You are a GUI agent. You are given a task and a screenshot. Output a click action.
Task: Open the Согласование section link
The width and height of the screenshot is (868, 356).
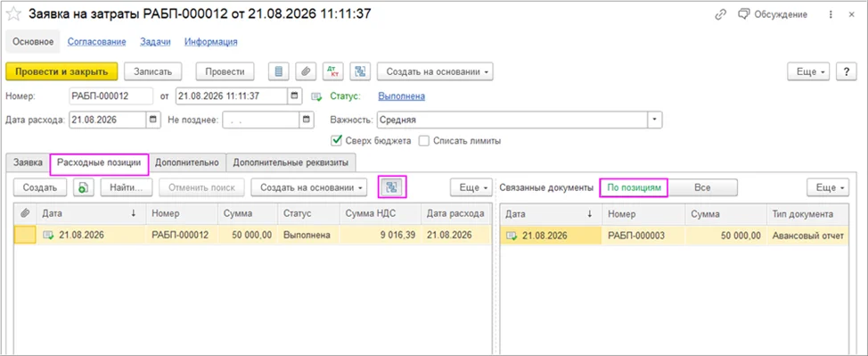click(97, 42)
